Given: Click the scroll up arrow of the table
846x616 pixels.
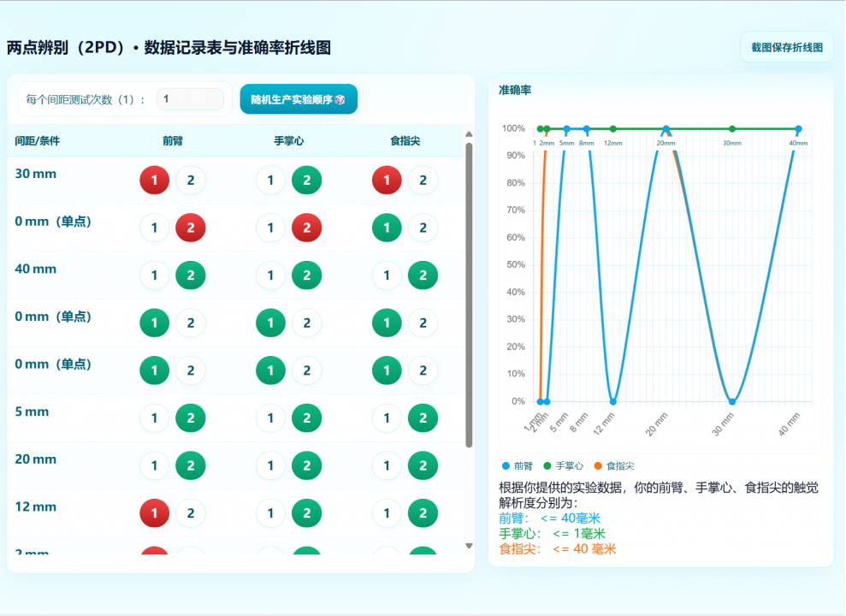Looking at the screenshot, I should pyautogui.click(x=469, y=134).
